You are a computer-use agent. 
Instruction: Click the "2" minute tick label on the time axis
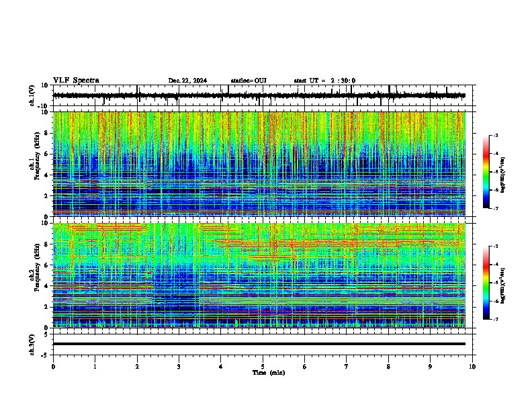click(x=137, y=367)
